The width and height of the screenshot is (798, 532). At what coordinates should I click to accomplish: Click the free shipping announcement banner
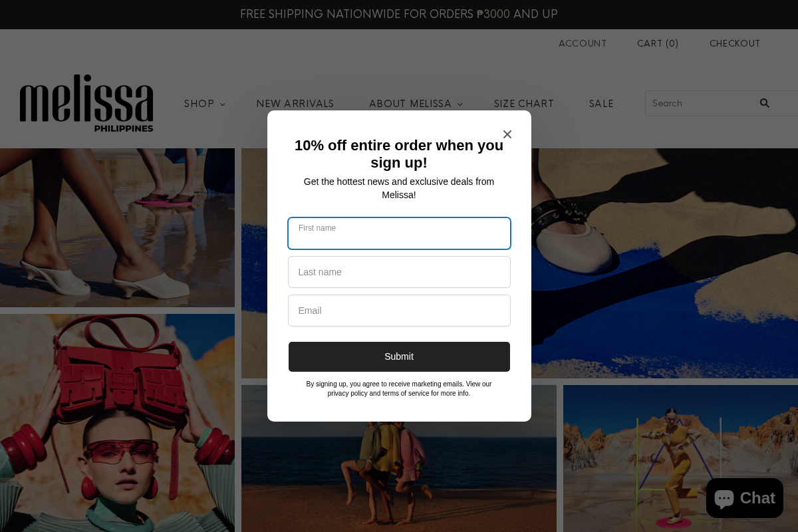(x=399, y=15)
